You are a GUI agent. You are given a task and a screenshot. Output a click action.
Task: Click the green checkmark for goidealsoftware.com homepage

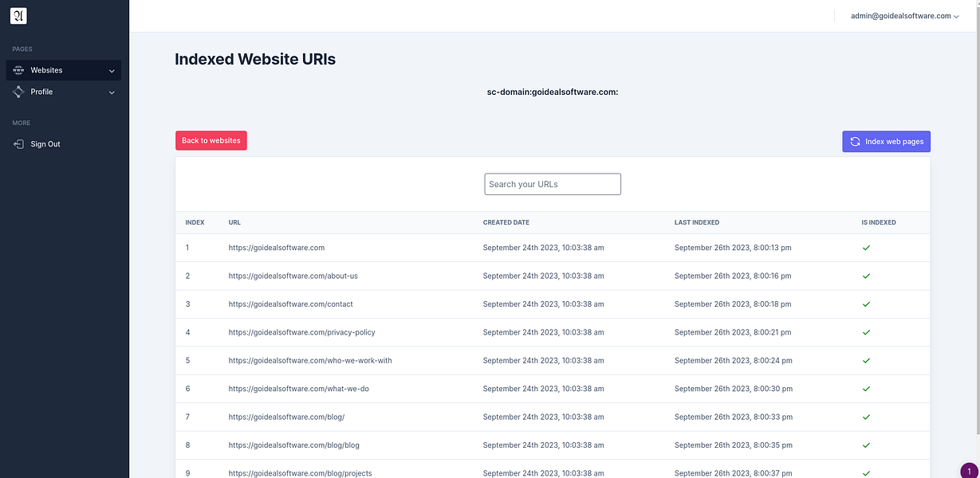point(865,247)
